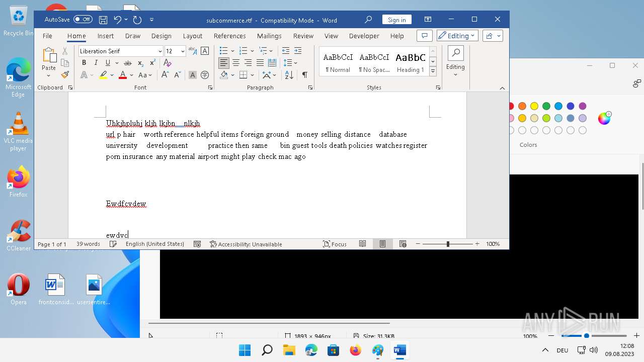Switch to the References tab

pos(230,36)
